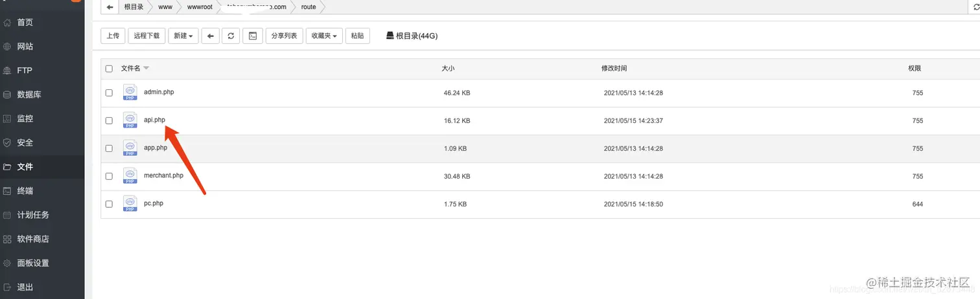Expand the 新建 dropdown
The image size is (980, 299).
tap(183, 36)
